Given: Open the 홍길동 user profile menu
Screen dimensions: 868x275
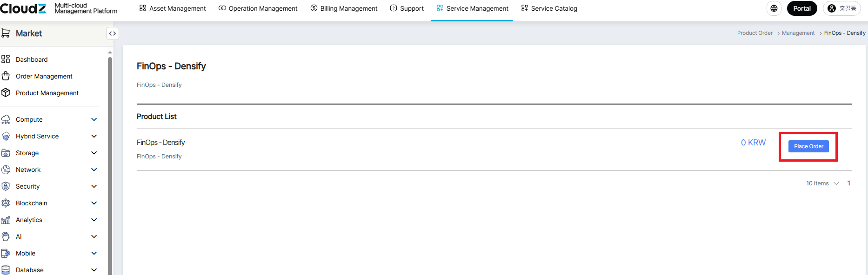Looking at the screenshot, I should click(x=842, y=8).
